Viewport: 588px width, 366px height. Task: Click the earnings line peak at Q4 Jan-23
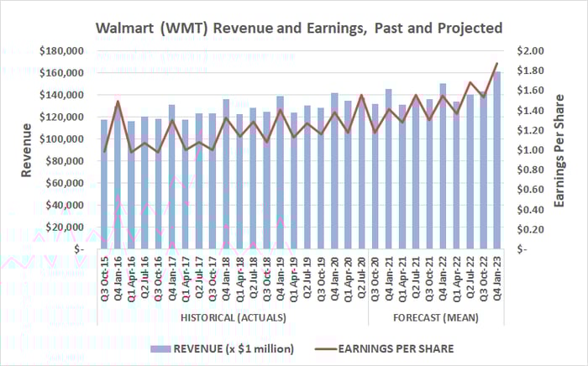496,63
